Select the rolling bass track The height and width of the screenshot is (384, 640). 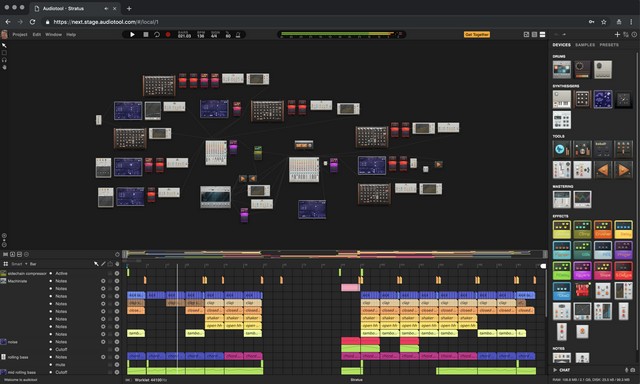click(x=18, y=357)
